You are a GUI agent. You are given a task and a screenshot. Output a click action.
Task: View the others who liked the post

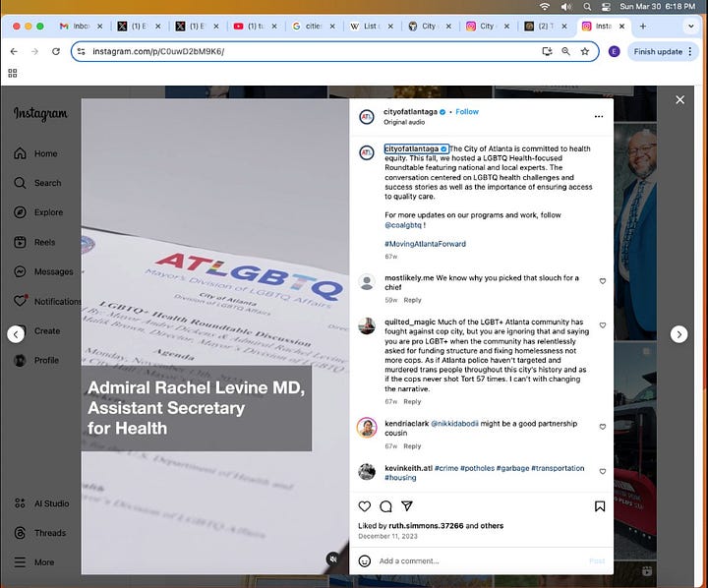click(492, 526)
